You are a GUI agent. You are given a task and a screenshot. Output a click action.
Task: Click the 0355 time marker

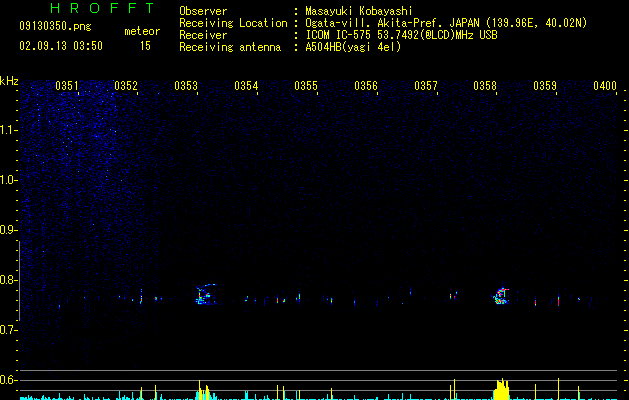tap(306, 86)
